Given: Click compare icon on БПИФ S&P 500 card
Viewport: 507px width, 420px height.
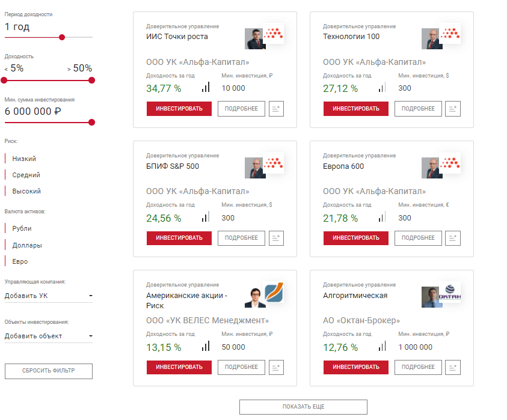Looking at the screenshot, I should point(276,238).
